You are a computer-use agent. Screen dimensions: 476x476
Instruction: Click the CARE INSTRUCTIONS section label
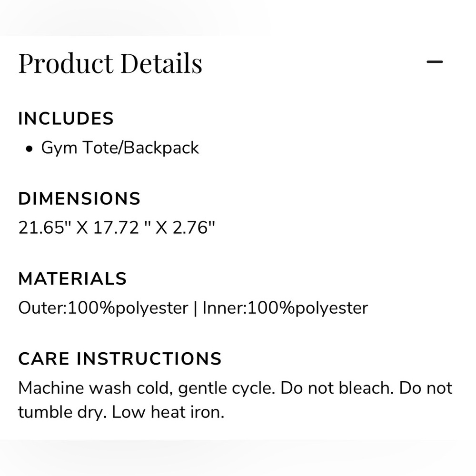click(120, 358)
